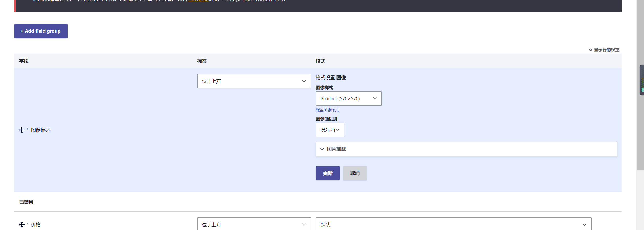Open the 位于上方 label dropdown for 图像标签
Image resolution: width=644 pixels, height=230 pixels.
(x=254, y=81)
